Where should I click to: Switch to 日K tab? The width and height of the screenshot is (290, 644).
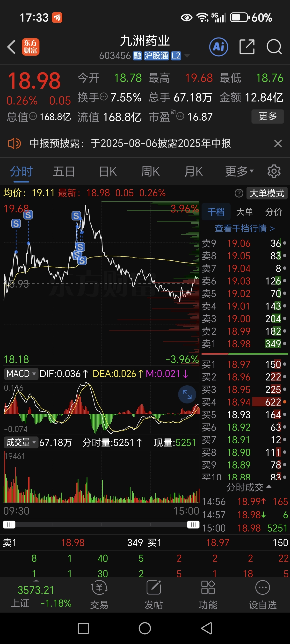pyautogui.click(x=108, y=172)
